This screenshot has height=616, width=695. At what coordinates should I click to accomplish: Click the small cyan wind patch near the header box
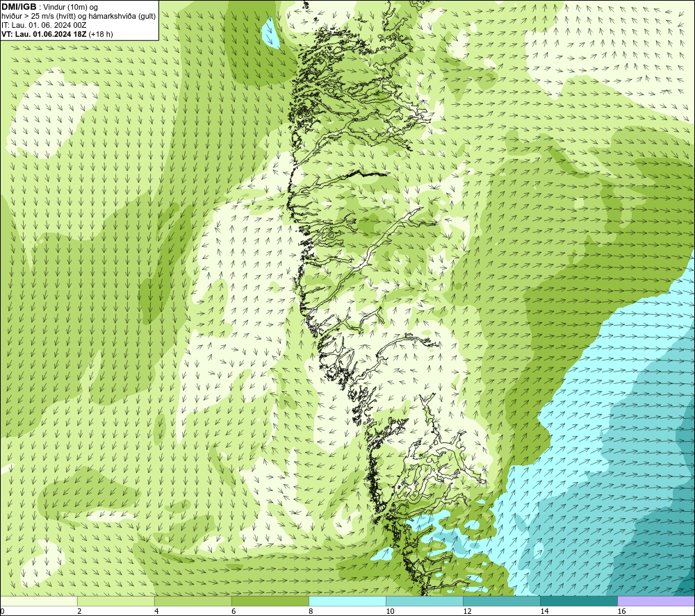point(270,33)
